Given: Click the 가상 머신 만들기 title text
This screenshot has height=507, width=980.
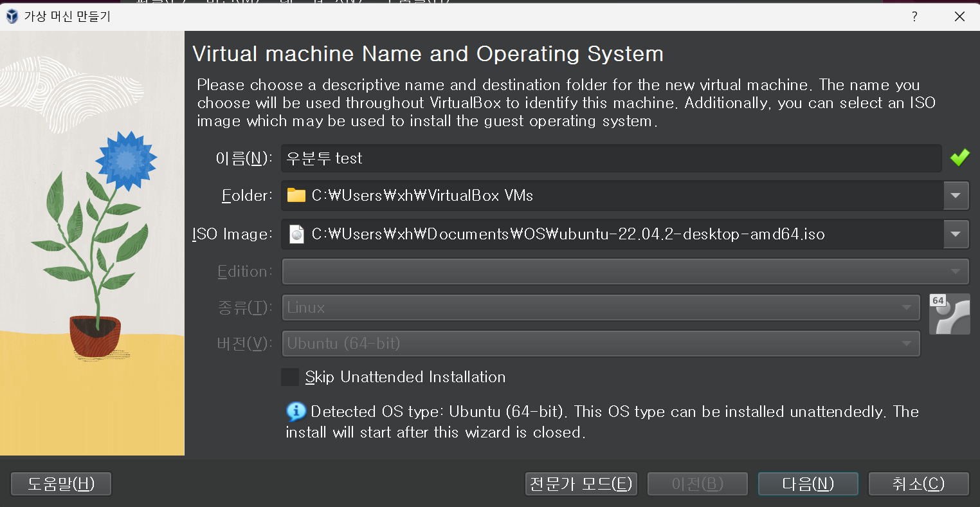Looking at the screenshot, I should click(x=68, y=17).
